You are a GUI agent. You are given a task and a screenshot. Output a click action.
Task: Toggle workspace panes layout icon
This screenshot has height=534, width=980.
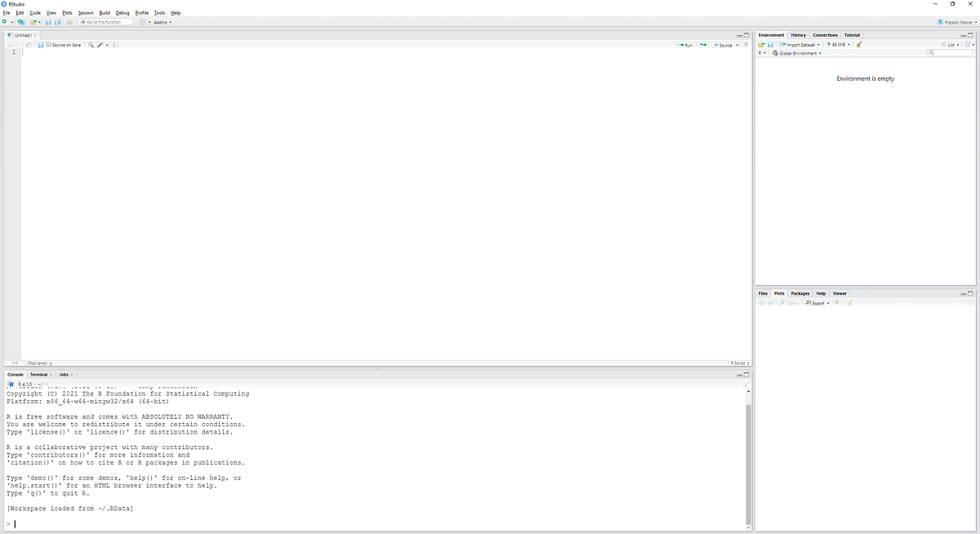(142, 22)
